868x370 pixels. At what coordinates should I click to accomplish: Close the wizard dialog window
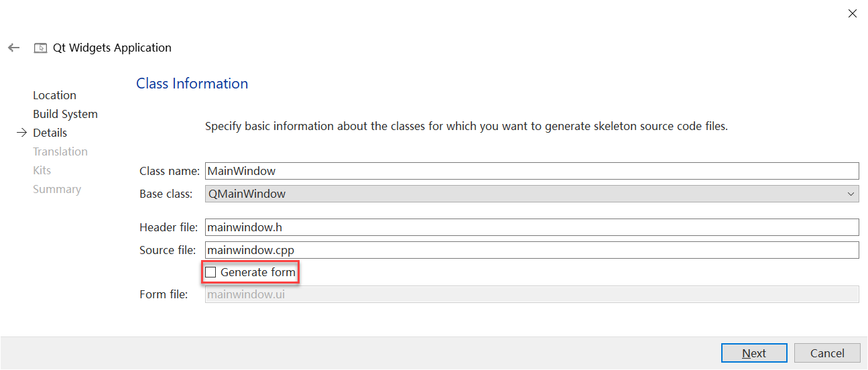coord(853,13)
